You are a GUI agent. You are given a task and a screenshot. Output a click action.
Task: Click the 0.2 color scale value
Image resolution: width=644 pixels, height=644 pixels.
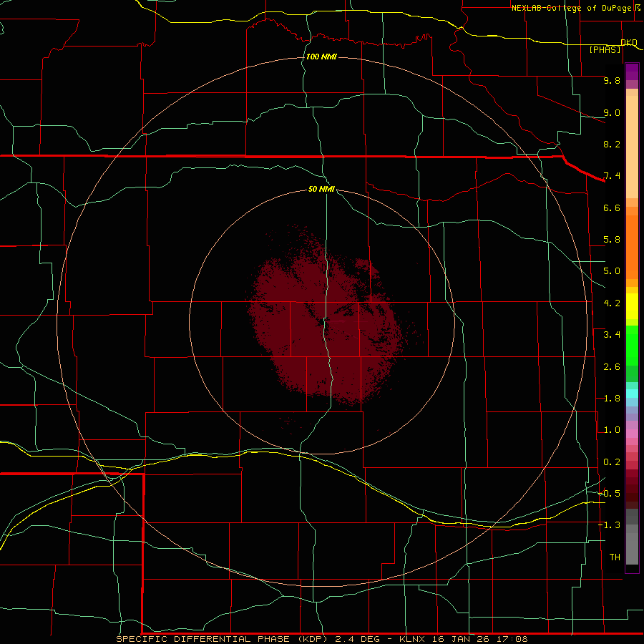pos(612,462)
